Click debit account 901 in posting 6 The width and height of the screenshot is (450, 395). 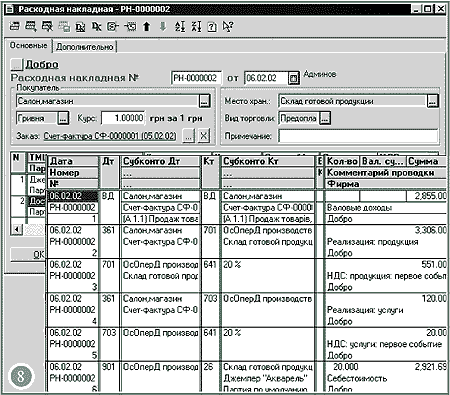click(x=109, y=367)
